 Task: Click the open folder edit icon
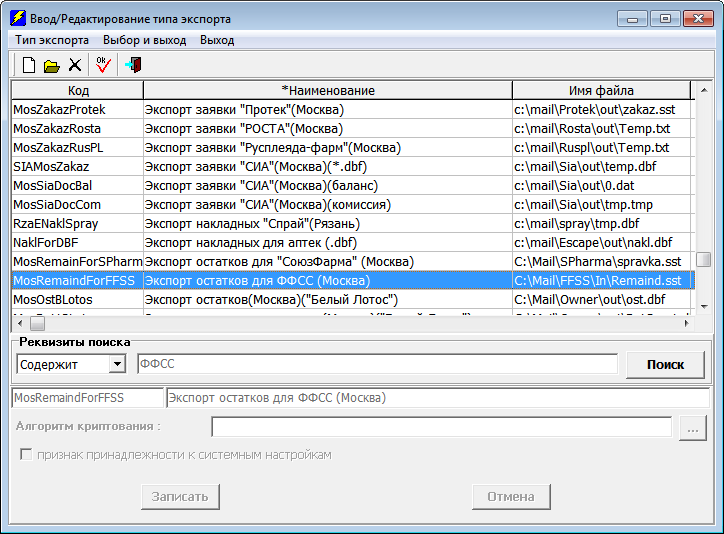(x=51, y=66)
